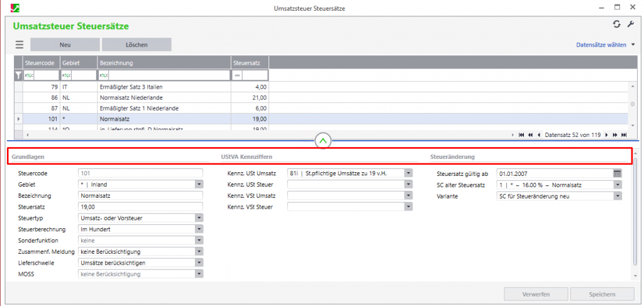644x306 pixels.
Task: Expand the Variante dropdown
Action: (618, 196)
